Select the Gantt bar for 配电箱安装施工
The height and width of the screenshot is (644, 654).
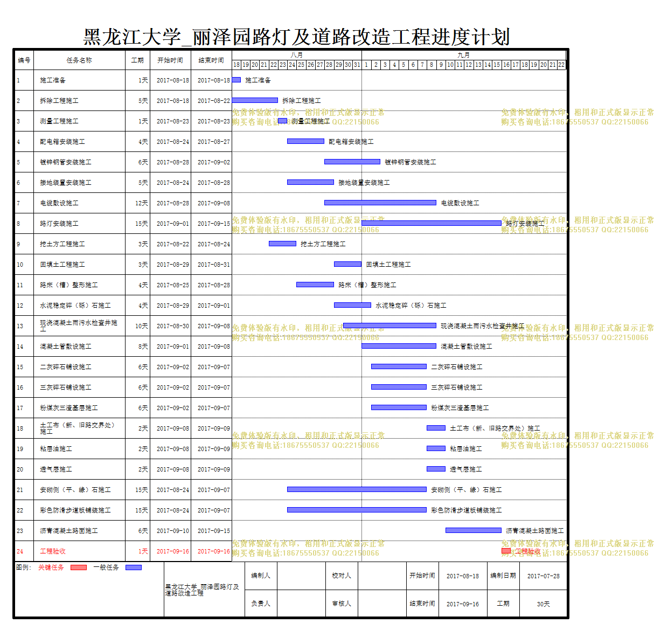(305, 142)
